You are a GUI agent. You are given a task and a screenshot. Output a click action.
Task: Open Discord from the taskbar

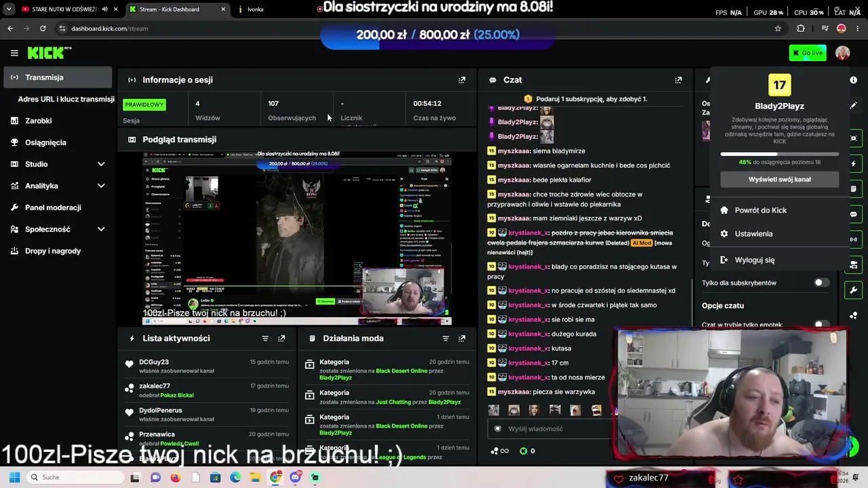pos(295,478)
